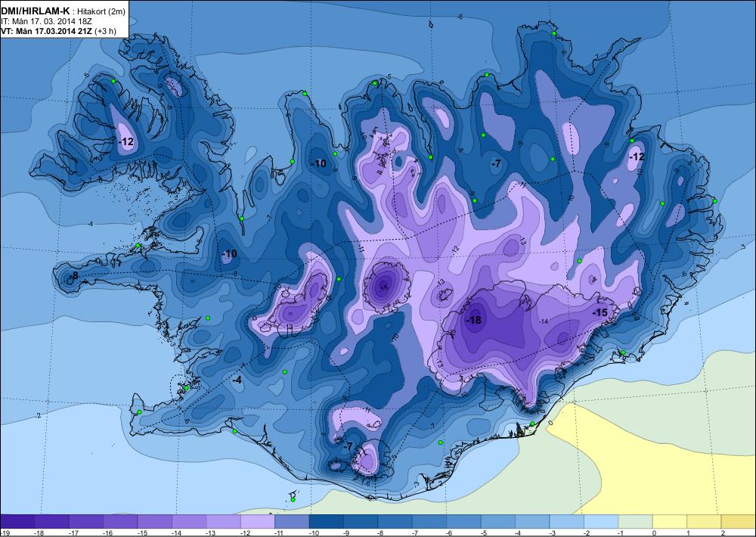Image resolution: width=756 pixels, height=537 pixels.
Task: Pick legend swatch between -8 and -7
Action: click(395, 521)
